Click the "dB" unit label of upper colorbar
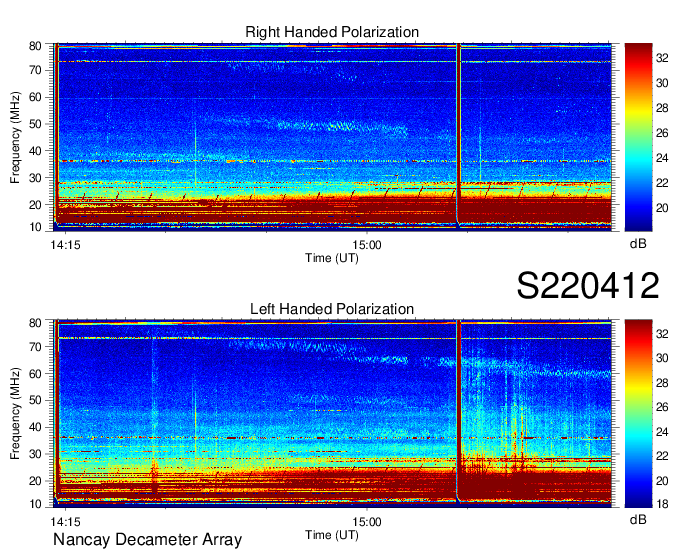 pyautogui.click(x=638, y=244)
